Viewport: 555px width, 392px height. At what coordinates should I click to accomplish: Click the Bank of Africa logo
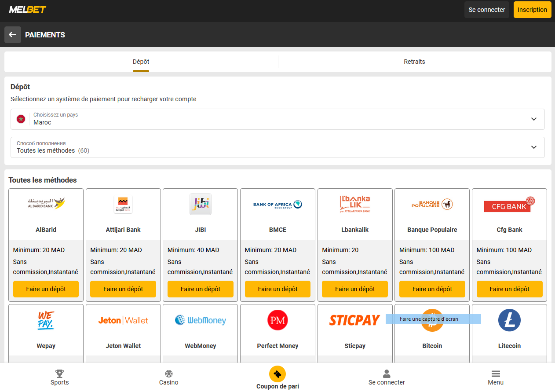pos(277,204)
